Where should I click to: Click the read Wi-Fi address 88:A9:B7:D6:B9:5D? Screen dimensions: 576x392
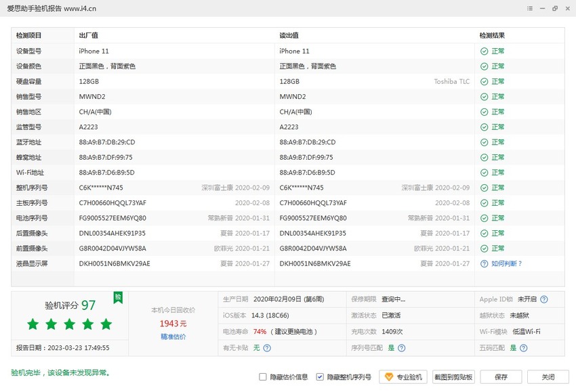pos(307,173)
